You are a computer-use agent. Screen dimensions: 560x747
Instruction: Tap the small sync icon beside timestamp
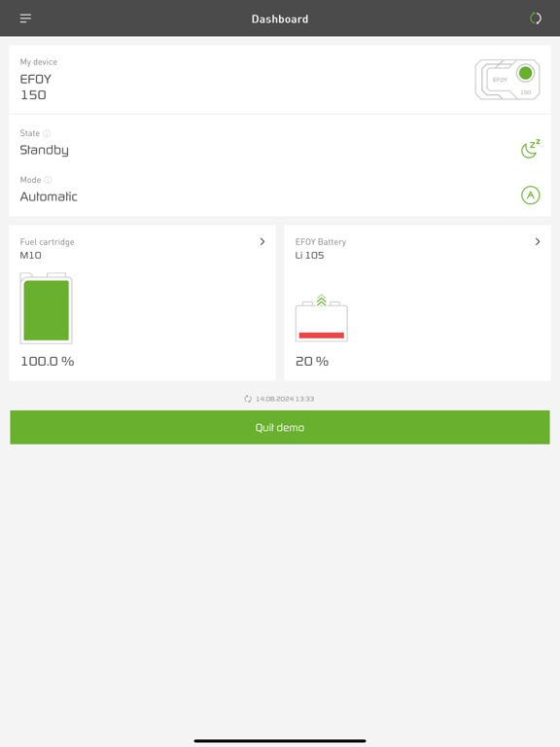[x=248, y=399]
